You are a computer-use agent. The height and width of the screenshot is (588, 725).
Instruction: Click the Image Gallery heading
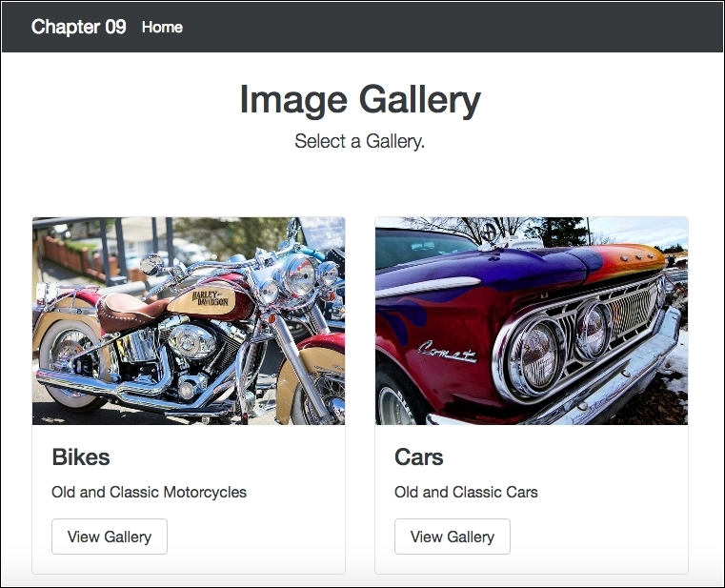point(360,100)
